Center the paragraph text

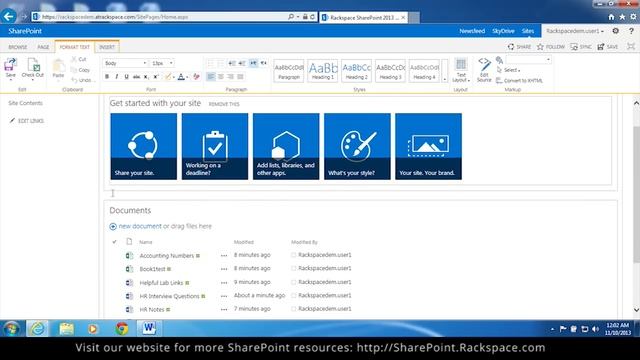coord(221,77)
